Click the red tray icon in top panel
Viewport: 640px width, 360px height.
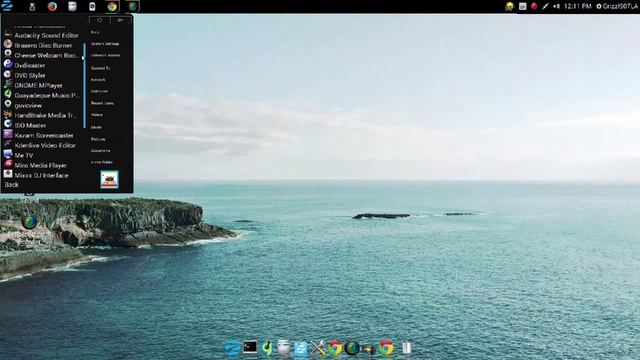[x=534, y=6]
